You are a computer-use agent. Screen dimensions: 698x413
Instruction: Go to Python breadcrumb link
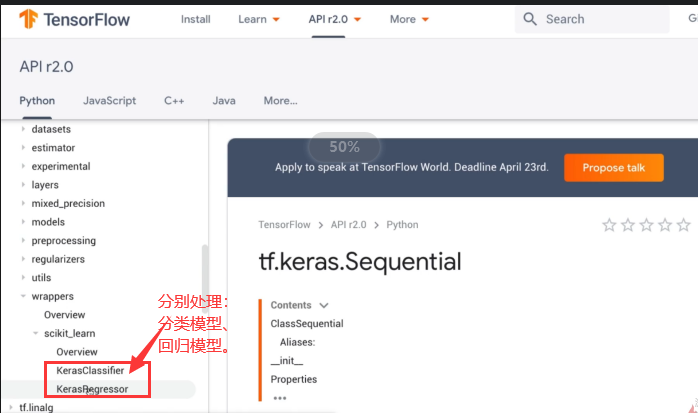click(402, 225)
